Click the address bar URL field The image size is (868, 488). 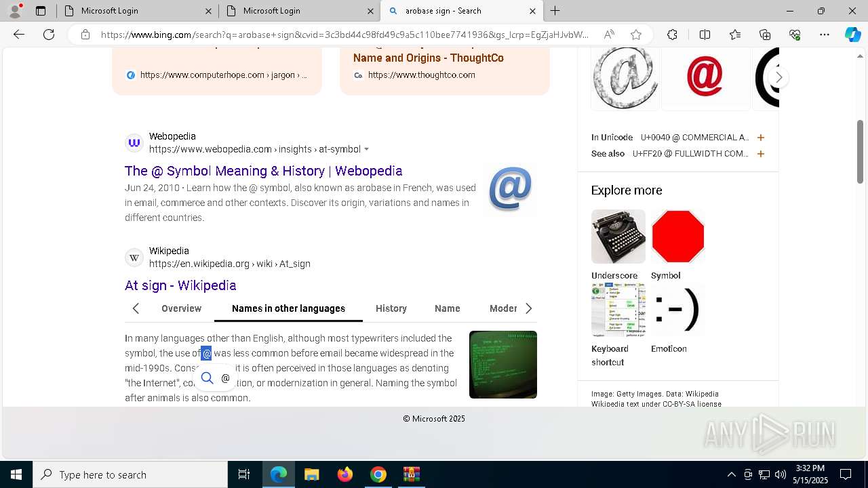point(344,35)
